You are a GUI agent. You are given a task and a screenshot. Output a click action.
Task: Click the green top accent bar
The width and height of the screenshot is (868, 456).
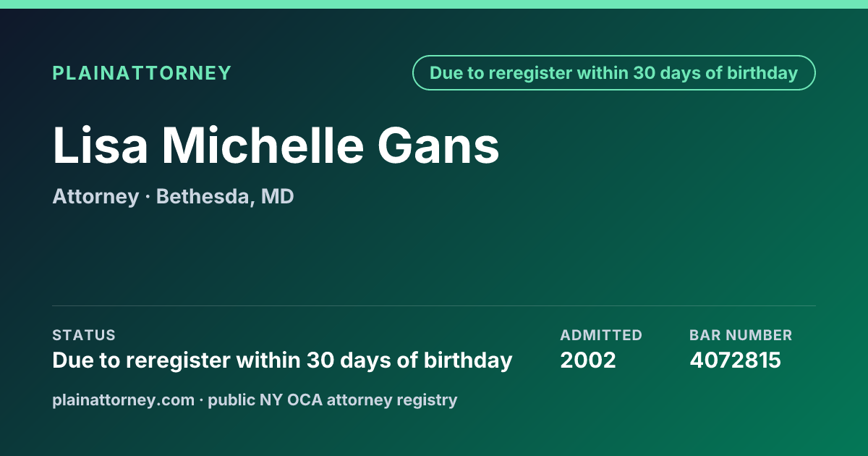pos(434,4)
